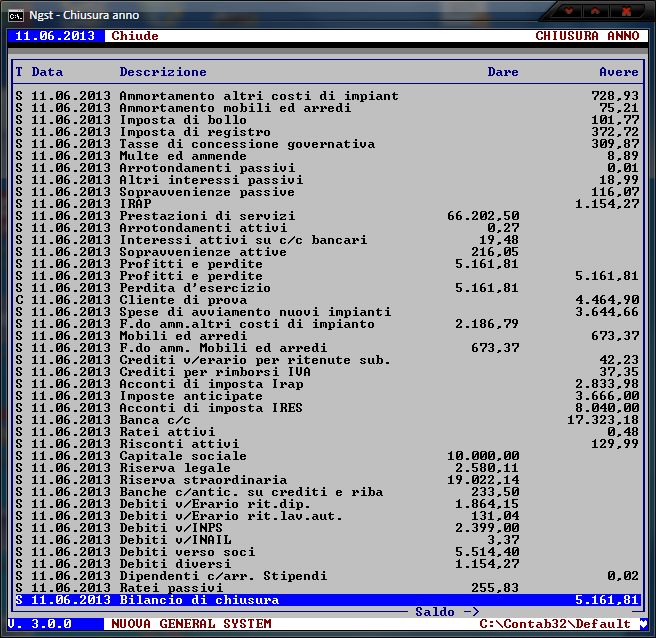The image size is (656, 638).
Task: Click the Saldo arrow label
Action: pos(446,612)
